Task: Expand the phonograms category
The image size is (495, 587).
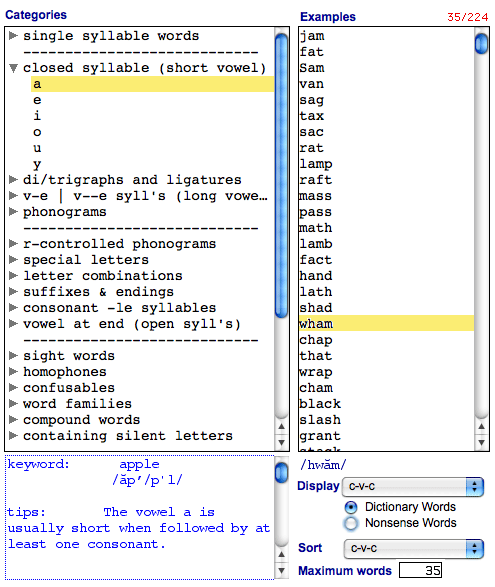Action: coord(13,212)
